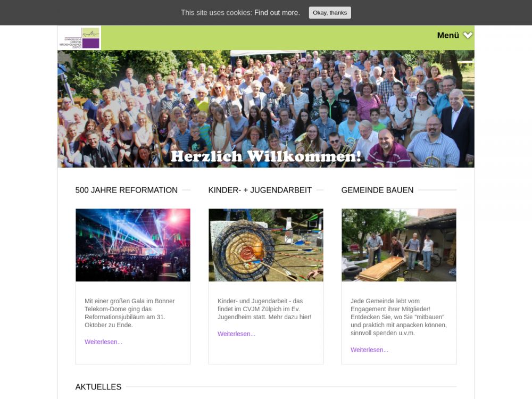The width and height of the screenshot is (532, 399).
Task: Click Weiterlesen under Kinder- + Jugendarbeit
Action: [x=237, y=334]
